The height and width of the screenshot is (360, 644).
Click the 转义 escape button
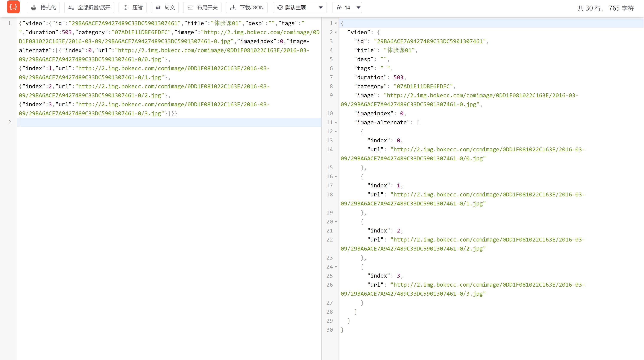(165, 8)
